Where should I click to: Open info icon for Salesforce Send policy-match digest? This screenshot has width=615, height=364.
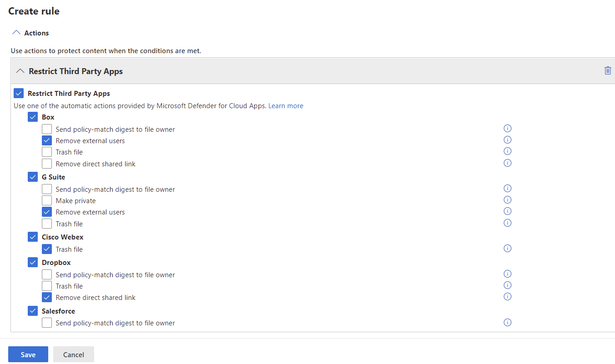tap(508, 323)
